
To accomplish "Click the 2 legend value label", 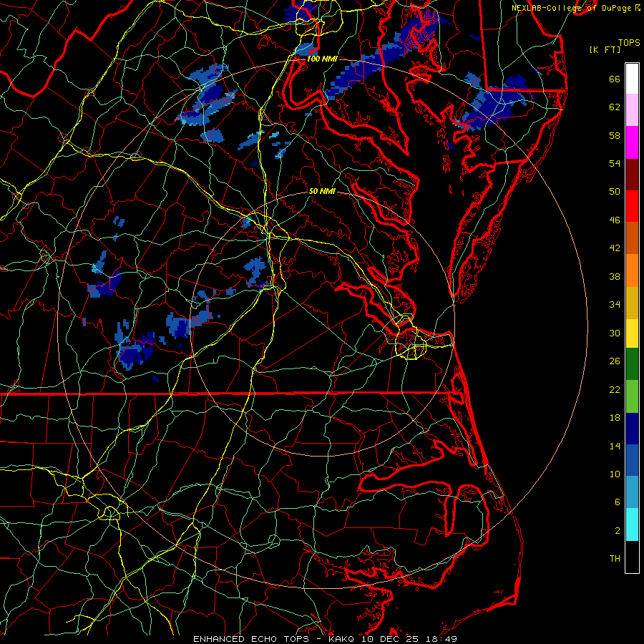I will pos(618,531).
